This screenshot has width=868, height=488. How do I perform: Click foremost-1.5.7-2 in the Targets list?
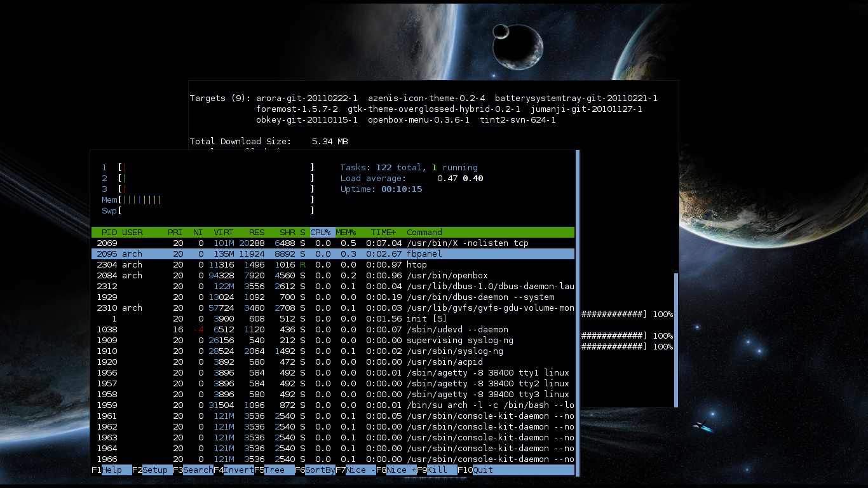coord(297,109)
